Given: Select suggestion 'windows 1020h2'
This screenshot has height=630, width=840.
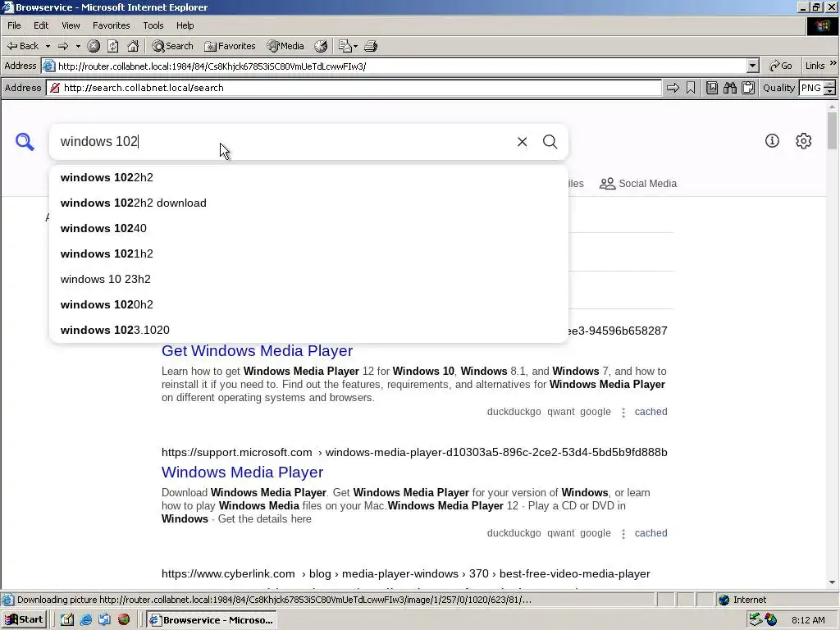Looking at the screenshot, I should pyautogui.click(x=308, y=305).
